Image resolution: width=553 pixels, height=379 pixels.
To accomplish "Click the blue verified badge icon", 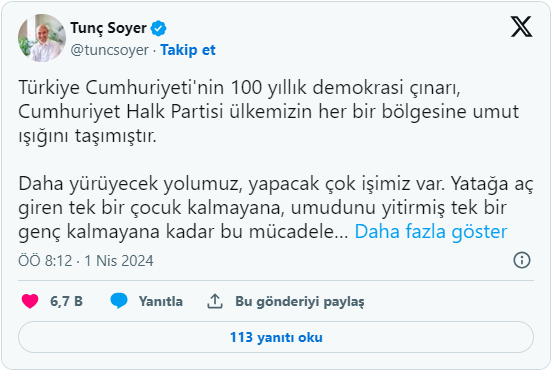I will coord(159,29).
